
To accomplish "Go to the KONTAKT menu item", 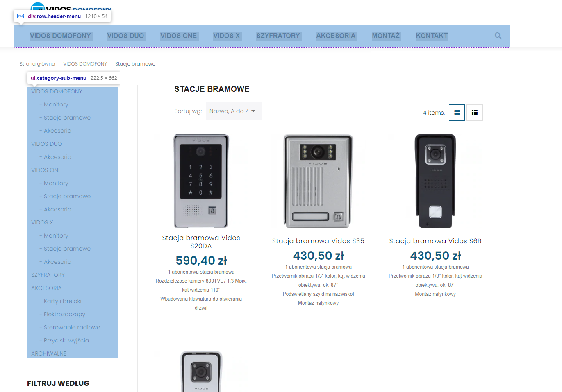I will tap(432, 36).
